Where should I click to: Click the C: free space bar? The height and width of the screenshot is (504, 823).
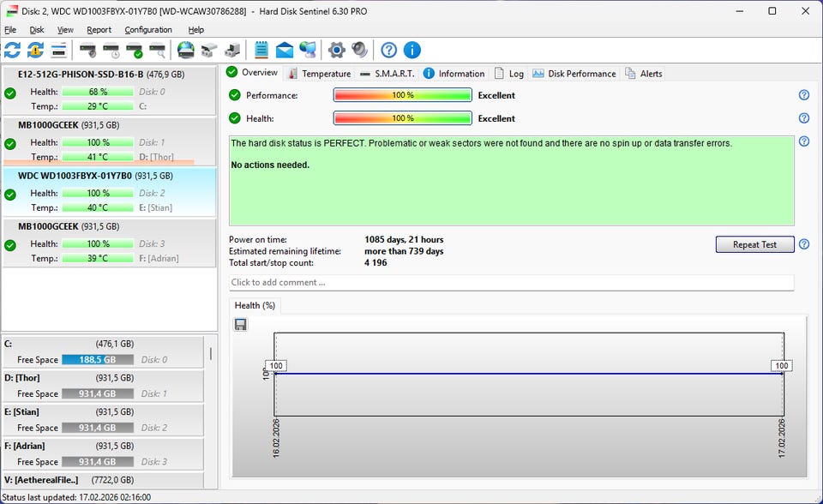(98, 360)
